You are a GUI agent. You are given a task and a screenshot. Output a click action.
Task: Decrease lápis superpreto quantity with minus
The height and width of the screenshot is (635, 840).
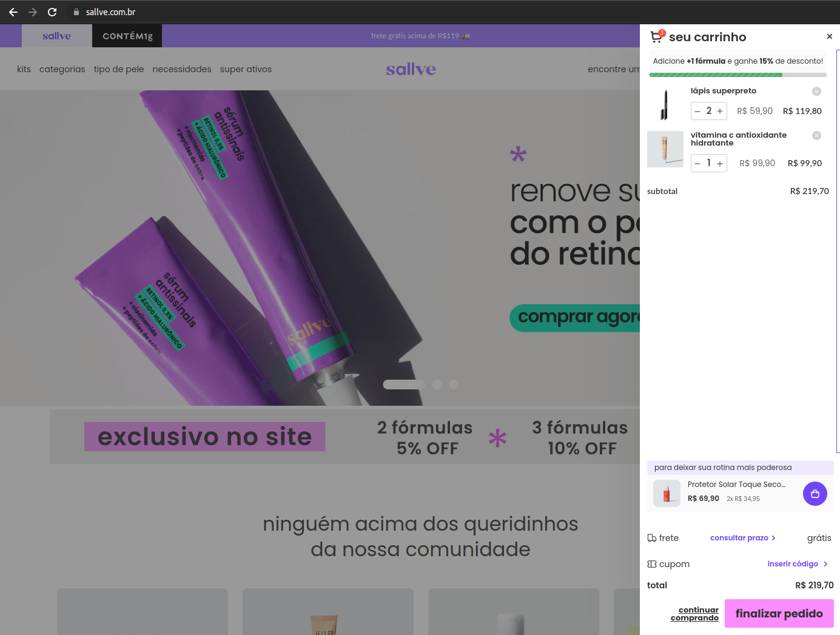tap(697, 111)
